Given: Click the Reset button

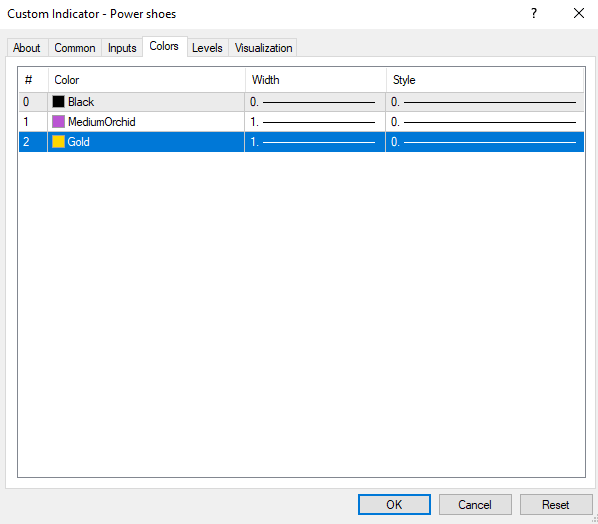Looking at the screenshot, I should [x=556, y=505].
